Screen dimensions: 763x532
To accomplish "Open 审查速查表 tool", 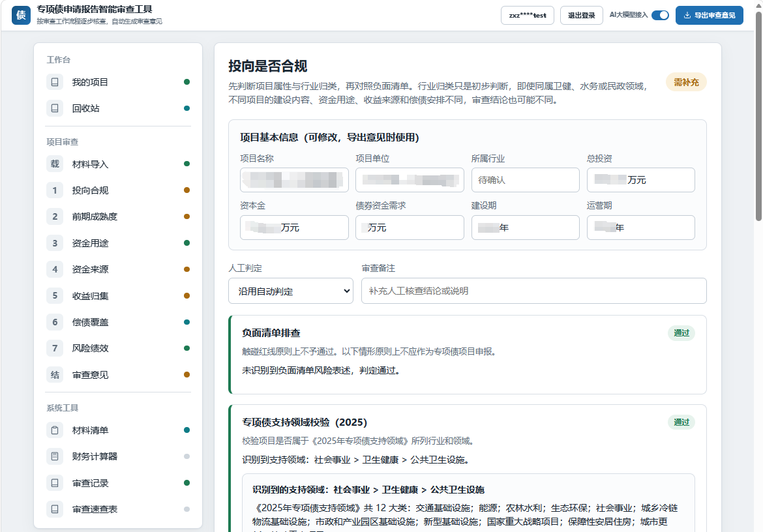I will (118, 509).
